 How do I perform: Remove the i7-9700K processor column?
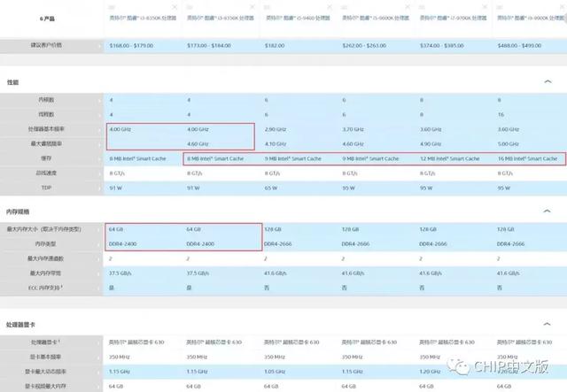click(x=485, y=7)
